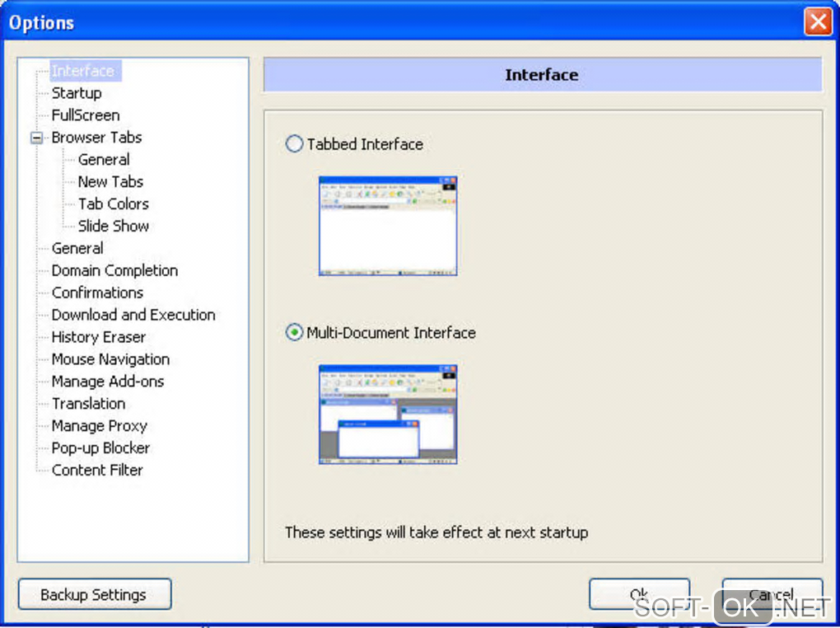The width and height of the screenshot is (840, 628).
Task: Open General under Browser Tabs
Action: 104,159
